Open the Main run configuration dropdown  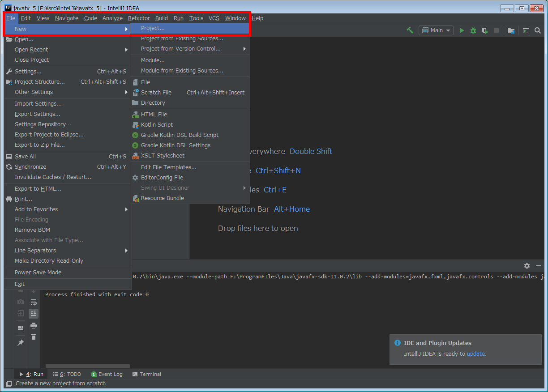point(436,30)
